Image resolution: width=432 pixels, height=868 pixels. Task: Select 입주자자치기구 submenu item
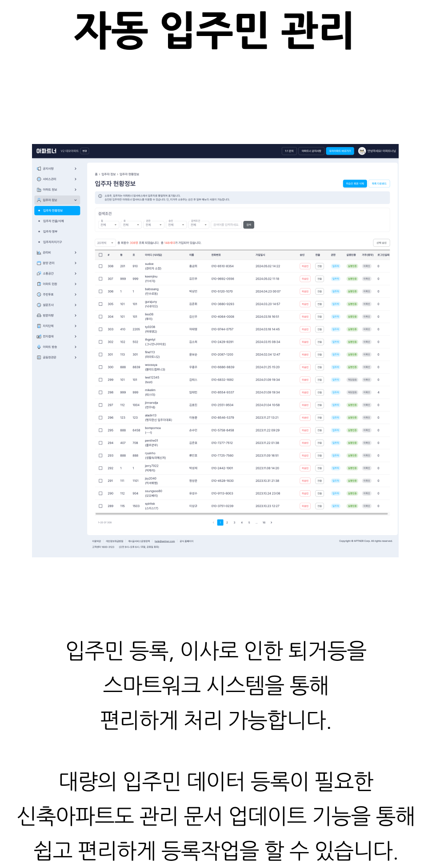(x=57, y=242)
